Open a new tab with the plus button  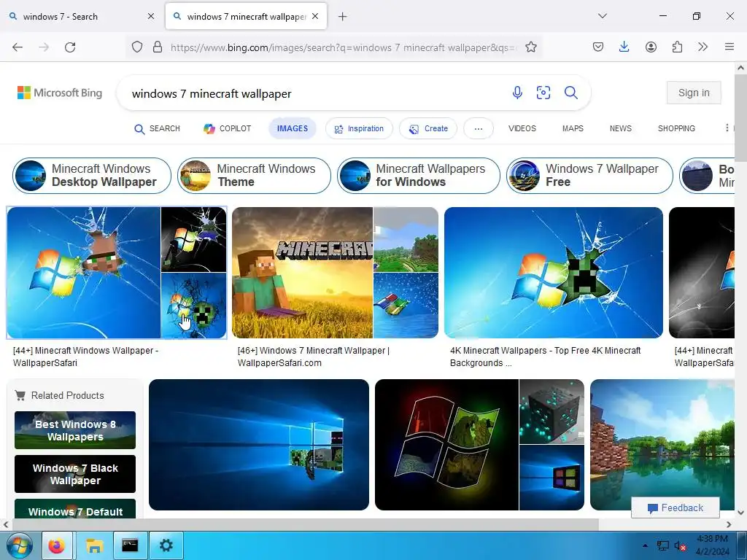tap(342, 17)
